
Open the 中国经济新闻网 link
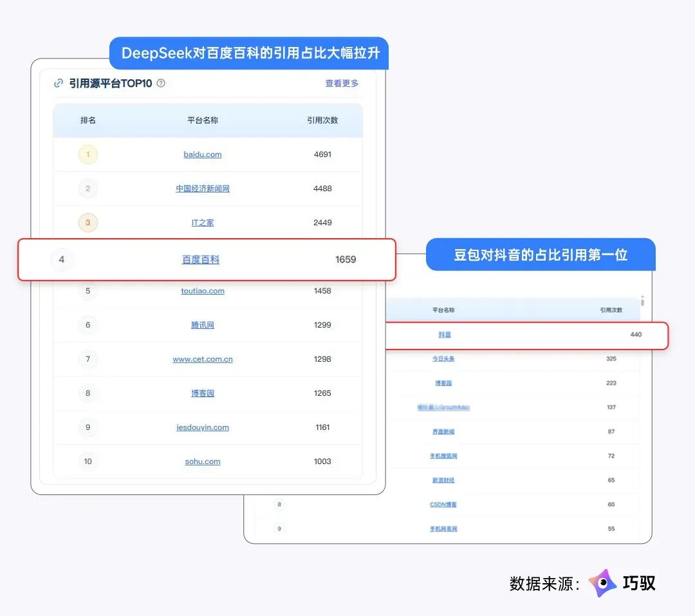coord(203,189)
